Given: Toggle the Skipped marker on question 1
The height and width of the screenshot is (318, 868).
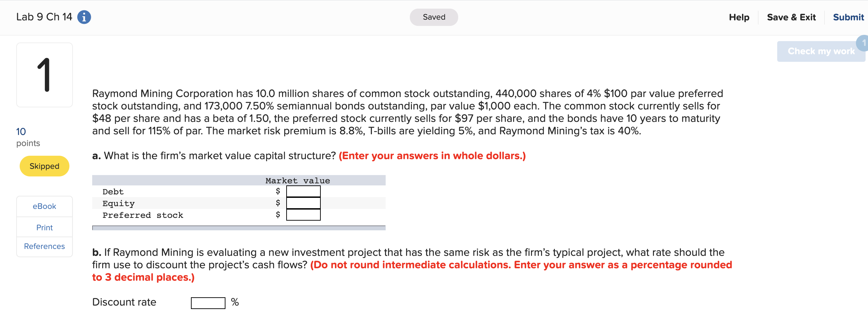Looking at the screenshot, I should pos(44,166).
